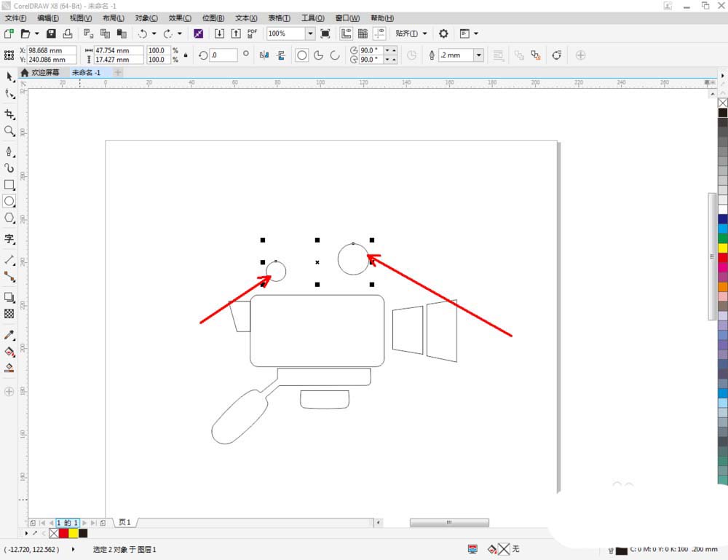Select the 页1 page tab
728x560 pixels.
[x=125, y=522]
